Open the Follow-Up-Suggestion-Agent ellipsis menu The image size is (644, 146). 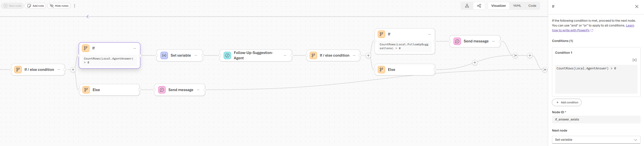285,55
